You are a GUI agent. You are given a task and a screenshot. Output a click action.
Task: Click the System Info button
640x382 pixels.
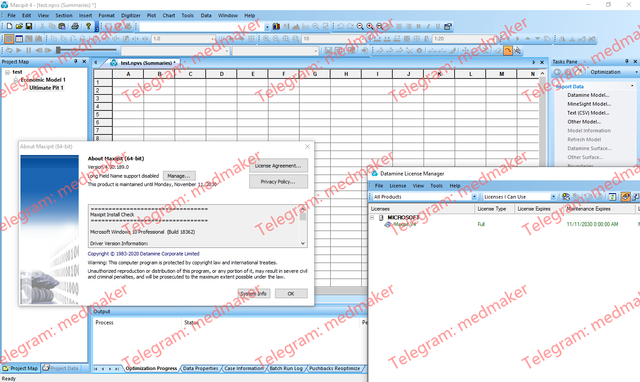point(253,293)
